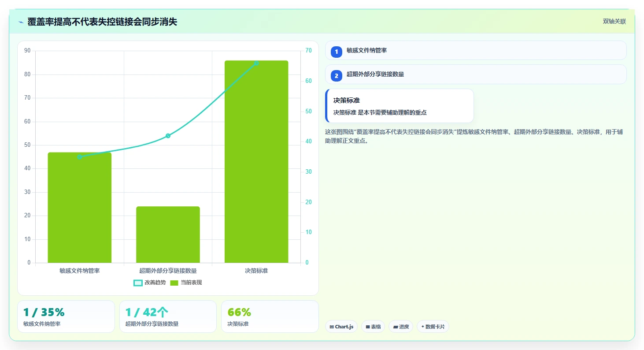Click the 表格 tag icon
644x350 pixels.
coord(368,327)
